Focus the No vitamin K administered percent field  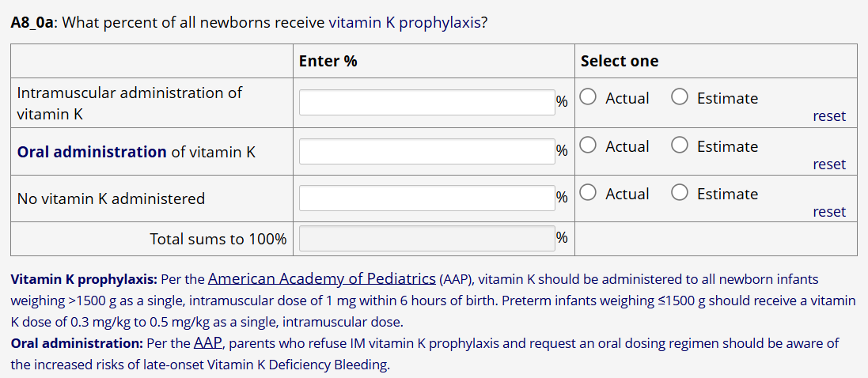426,198
